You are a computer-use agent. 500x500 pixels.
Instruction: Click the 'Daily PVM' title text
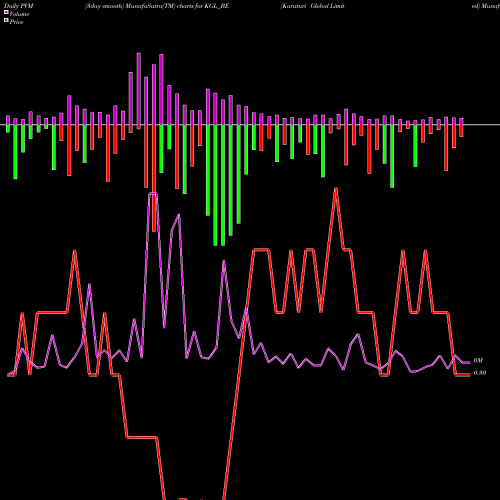(x=19, y=6)
